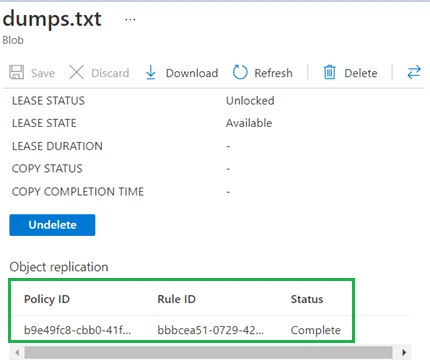Select the Status column header

tap(307, 299)
